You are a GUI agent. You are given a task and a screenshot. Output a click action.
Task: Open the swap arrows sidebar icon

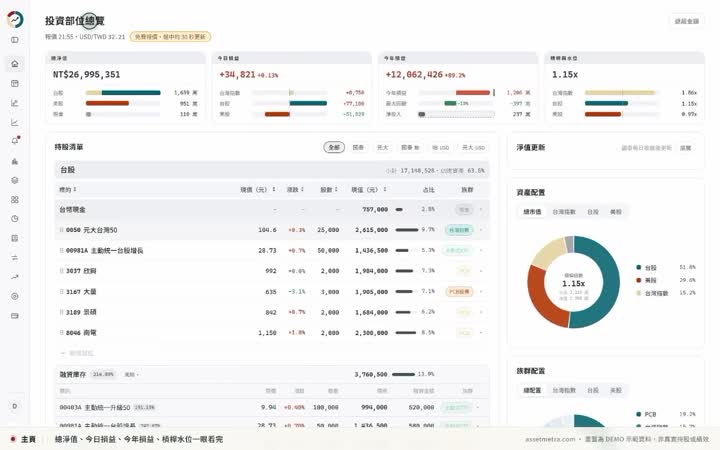(x=15, y=258)
